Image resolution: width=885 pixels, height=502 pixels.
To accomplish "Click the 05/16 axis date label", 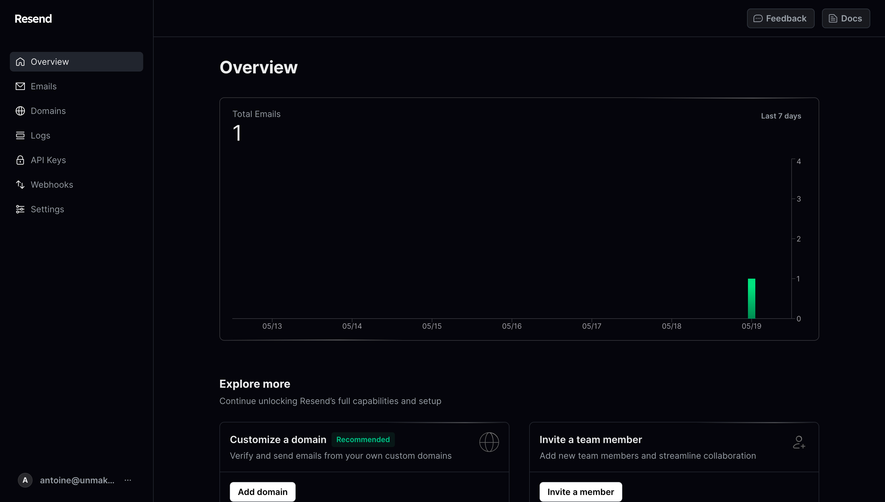I will pos(511,326).
